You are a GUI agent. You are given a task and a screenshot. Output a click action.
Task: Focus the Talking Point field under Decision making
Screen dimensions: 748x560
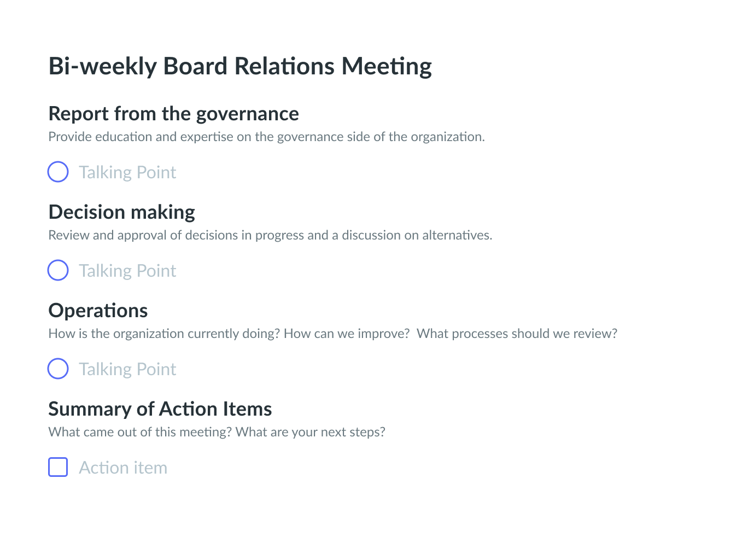click(x=127, y=271)
